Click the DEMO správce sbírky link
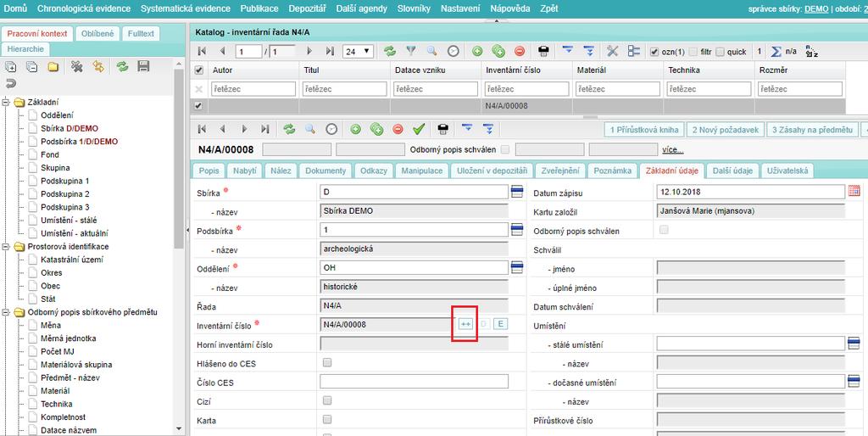The image size is (868, 436). click(x=816, y=8)
